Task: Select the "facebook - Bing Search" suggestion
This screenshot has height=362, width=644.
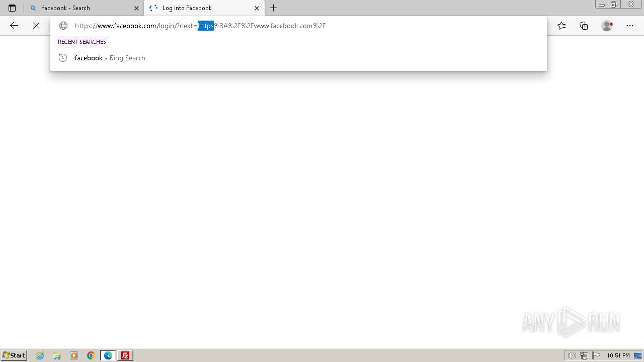Action: coord(299,58)
